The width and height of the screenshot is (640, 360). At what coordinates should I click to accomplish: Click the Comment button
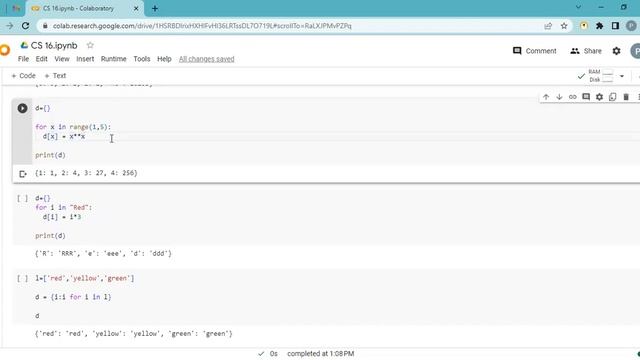tap(535, 51)
